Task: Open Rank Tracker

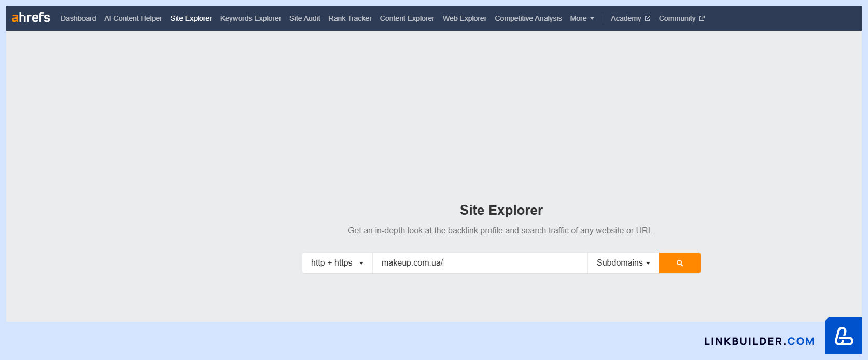Action: [350, 18]
